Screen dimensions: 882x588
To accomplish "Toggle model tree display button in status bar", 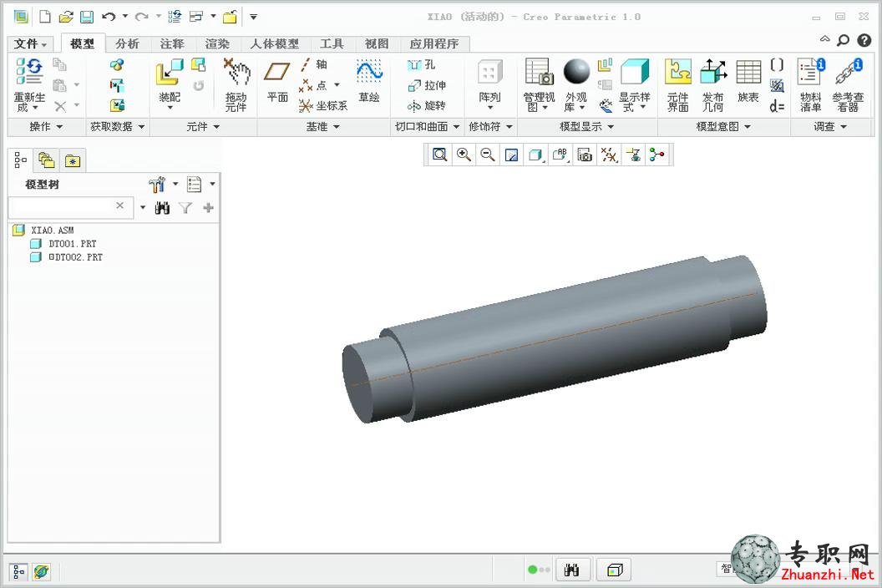I will (18, 571).
